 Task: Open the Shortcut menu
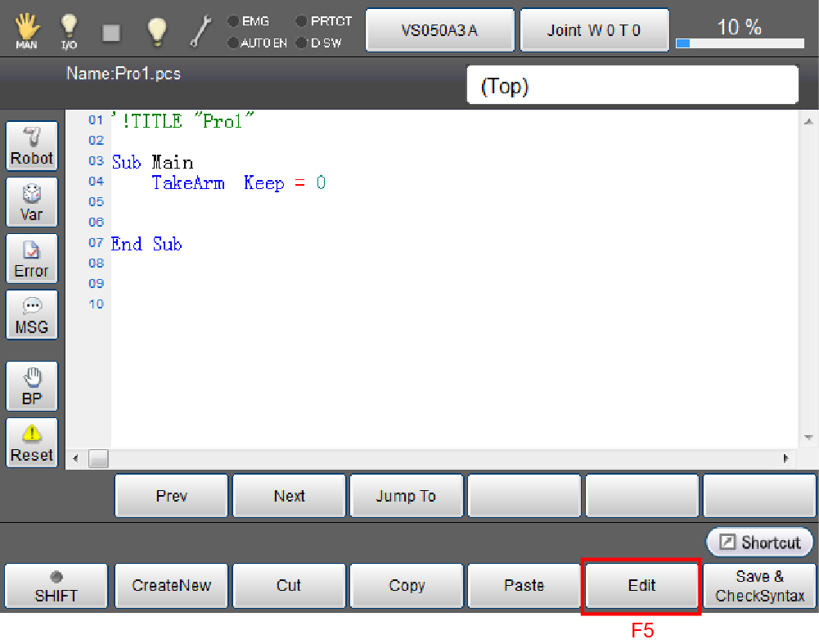[760, 543]
